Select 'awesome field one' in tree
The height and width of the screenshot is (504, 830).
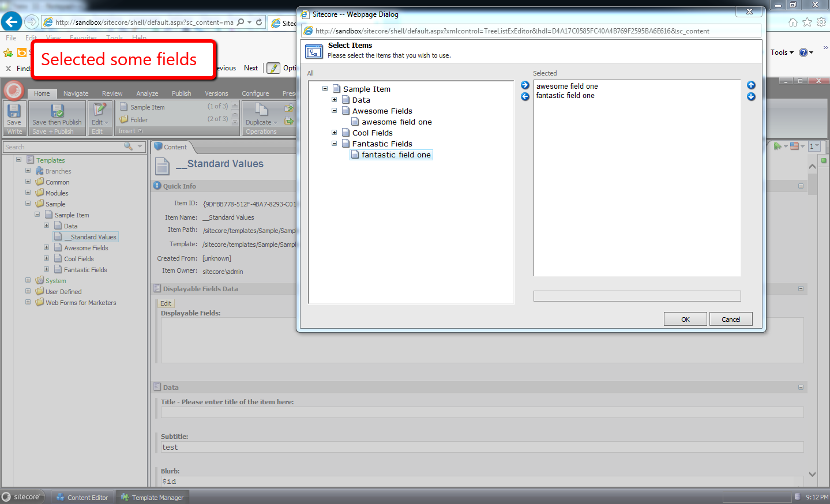396,122
